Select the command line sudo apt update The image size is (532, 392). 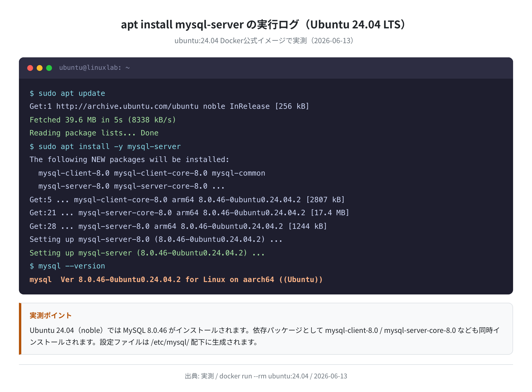[x=67, y=93]
